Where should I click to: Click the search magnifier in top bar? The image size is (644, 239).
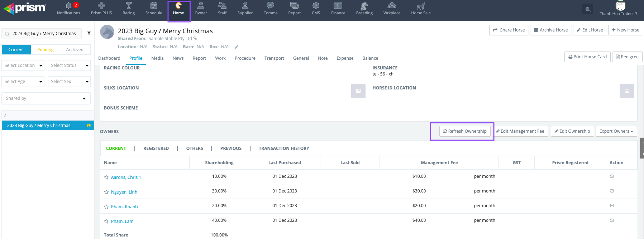(x=588, y=10)
